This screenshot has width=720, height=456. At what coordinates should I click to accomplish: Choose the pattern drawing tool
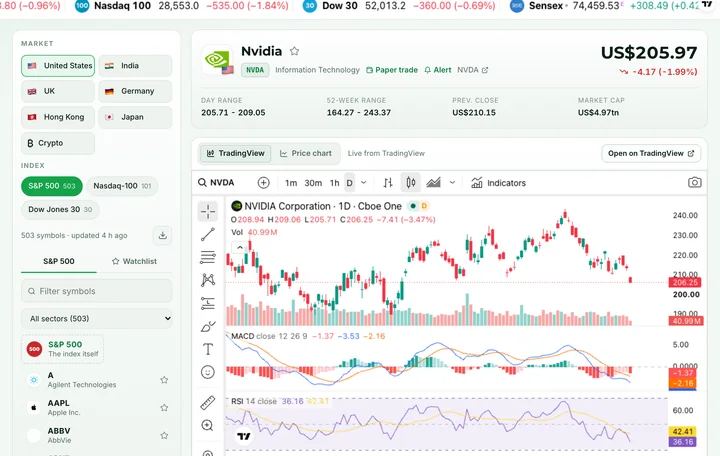(208, 280)
